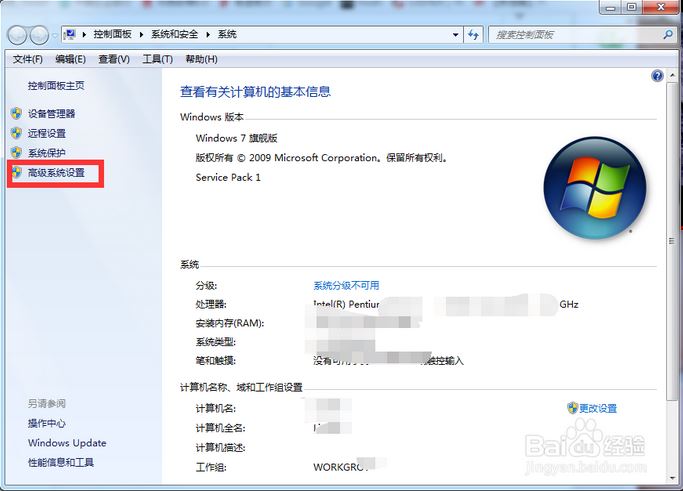Click 系统和安全 in the address breadcrumb

174,34
